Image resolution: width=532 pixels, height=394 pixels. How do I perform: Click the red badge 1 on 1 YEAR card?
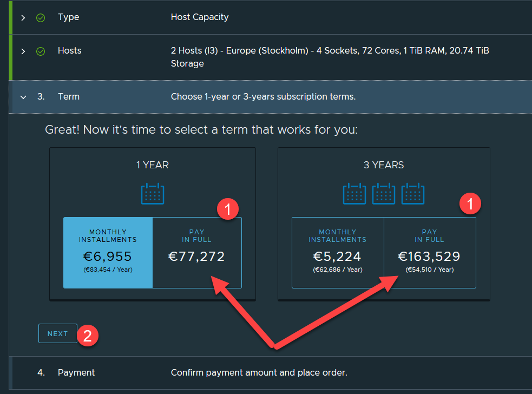pos(228,209)
